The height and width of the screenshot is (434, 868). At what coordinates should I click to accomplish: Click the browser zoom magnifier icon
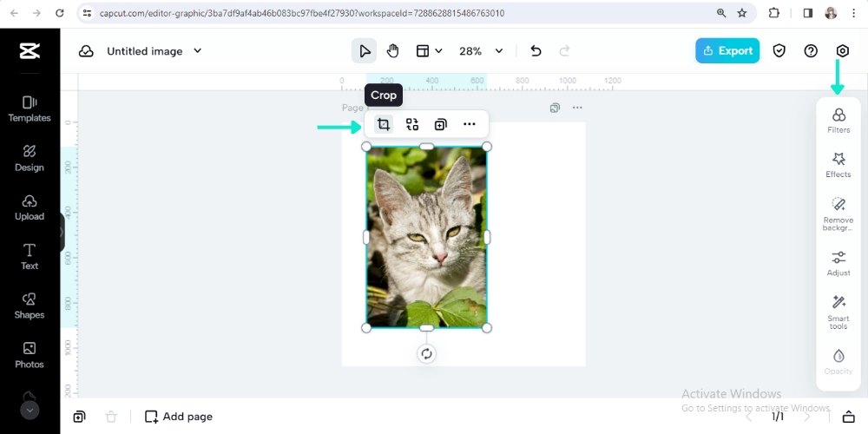(720, 13)
